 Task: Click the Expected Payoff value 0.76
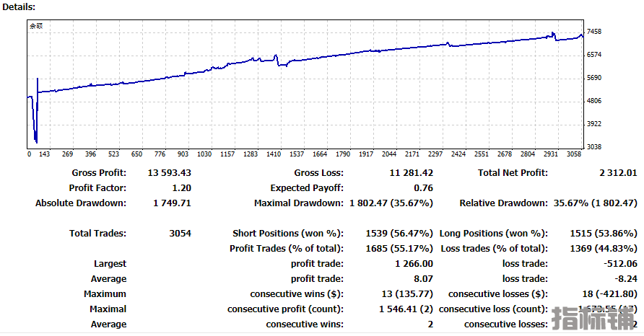pyautogui.click(x=424, y=188)
